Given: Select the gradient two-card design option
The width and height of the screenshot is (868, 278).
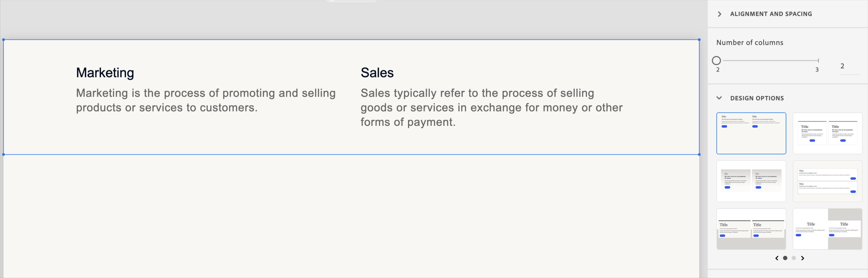Looking at the screenshot, I should [x=751, y=181].
